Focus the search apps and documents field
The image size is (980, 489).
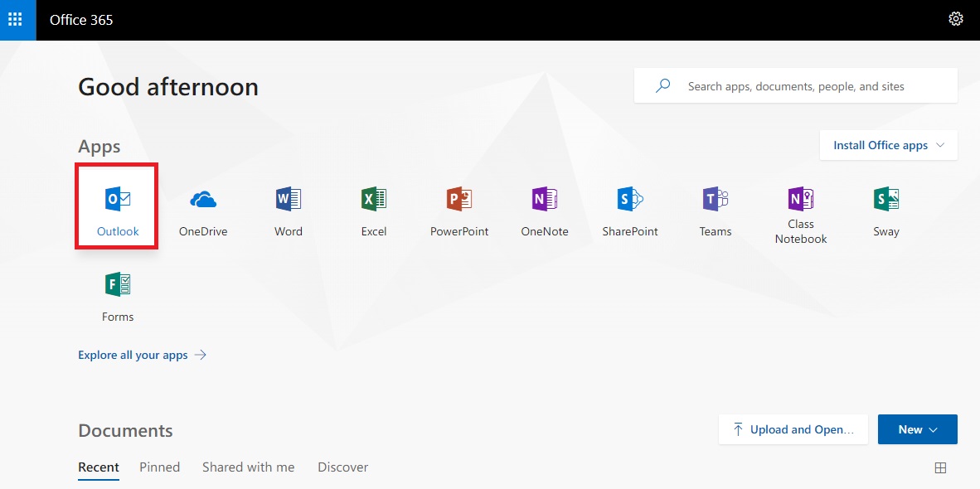click(796, 86)
